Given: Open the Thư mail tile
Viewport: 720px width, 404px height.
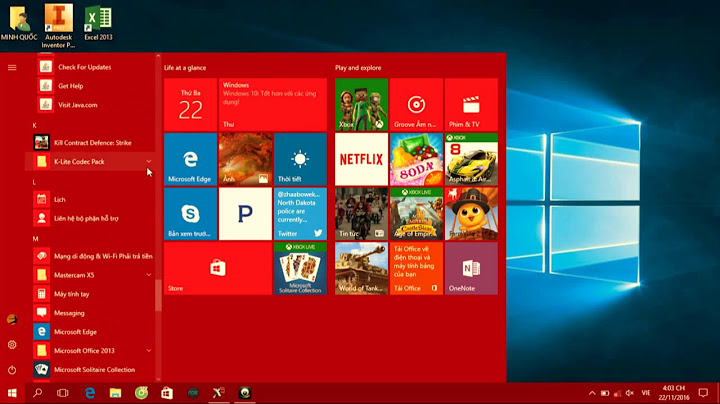Looking at the screenshot, I should tap(273, 105).
